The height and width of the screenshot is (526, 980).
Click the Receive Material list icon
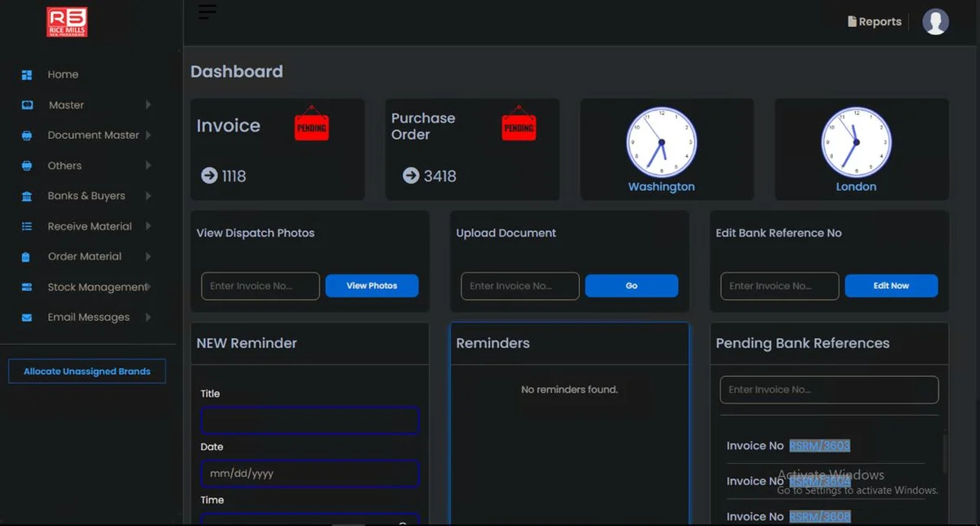[x=27, y=226]
